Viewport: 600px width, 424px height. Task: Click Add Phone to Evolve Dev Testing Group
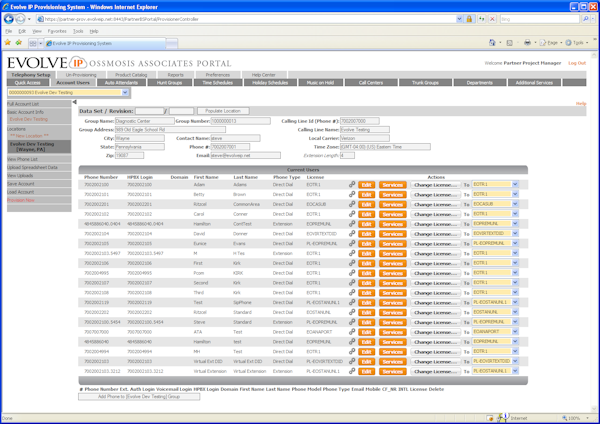point(139,396)
